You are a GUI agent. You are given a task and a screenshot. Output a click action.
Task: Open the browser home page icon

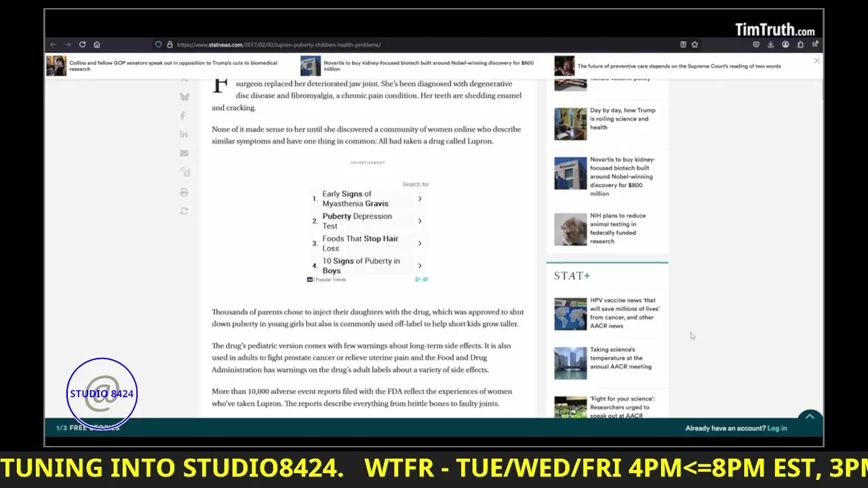click(97, 45)
